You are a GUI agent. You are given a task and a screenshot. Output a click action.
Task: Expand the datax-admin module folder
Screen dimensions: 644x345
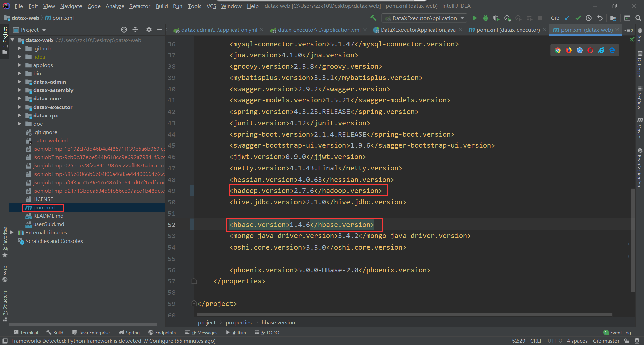19,82
